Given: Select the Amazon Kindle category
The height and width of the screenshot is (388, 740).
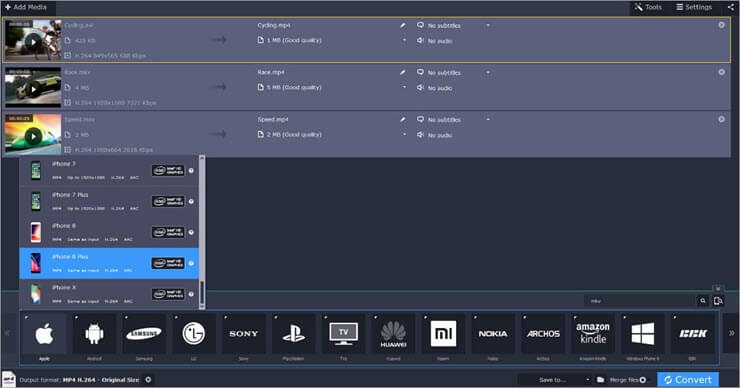Looking at the screenshot, I should tap(593, 334).
